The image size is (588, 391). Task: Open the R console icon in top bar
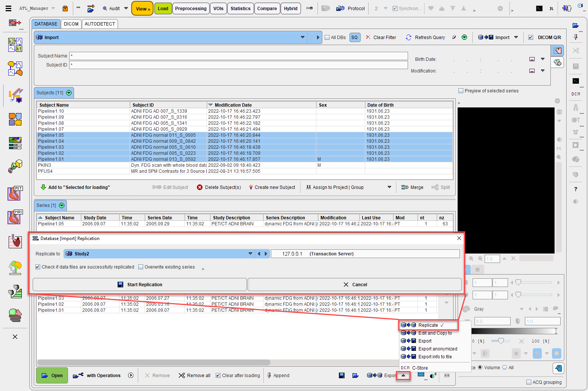[551, 8]
